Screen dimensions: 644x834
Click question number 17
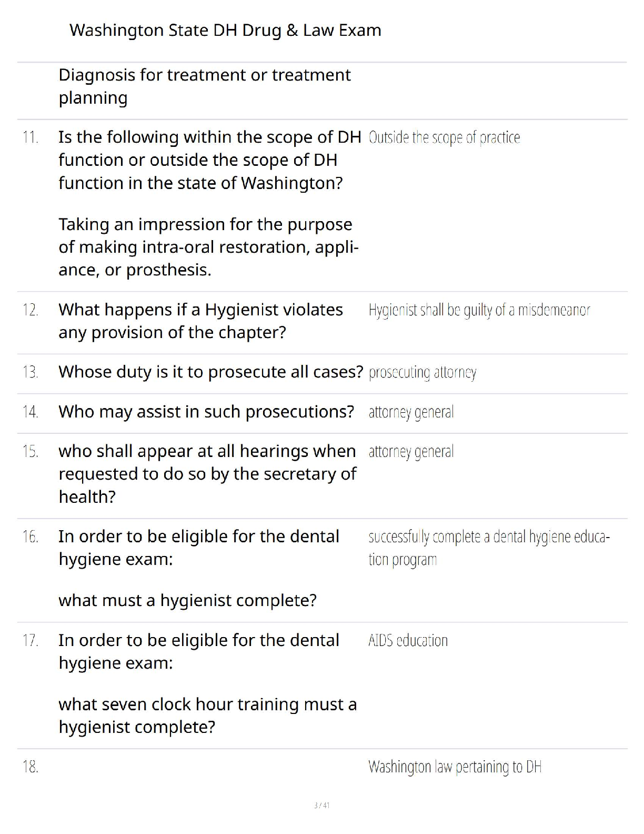tap(31, 641)
